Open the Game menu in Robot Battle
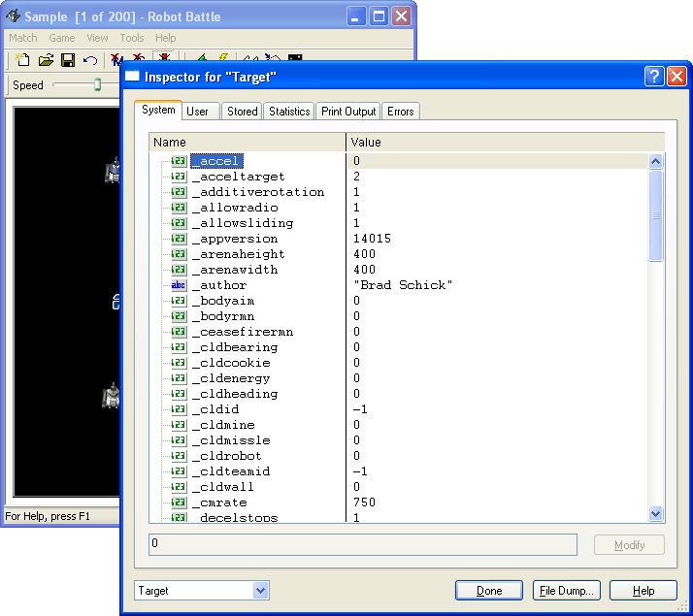This screenshot has width=693, height=616. tap(62, 38)
